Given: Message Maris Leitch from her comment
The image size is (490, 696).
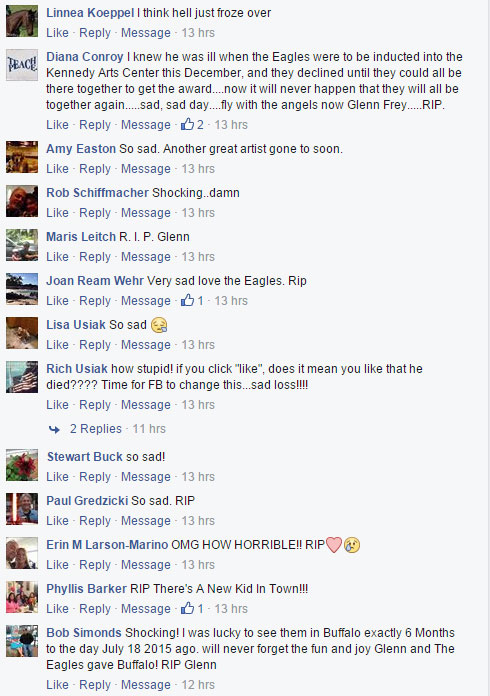Looking at the screenshot, I should click(146, 257).
